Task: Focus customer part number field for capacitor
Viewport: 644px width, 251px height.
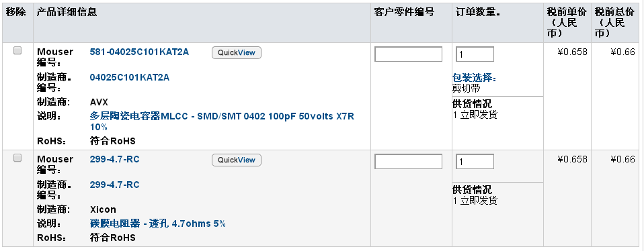Action: 408,54
